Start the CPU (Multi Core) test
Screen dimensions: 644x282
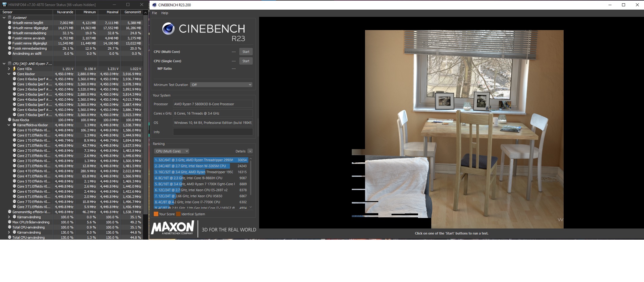(x=246, y=52)
